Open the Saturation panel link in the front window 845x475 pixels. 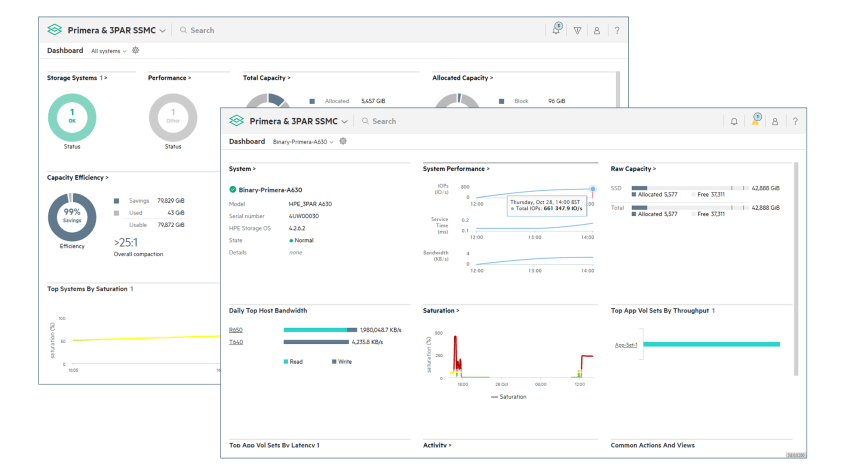[x=441, y=311]
